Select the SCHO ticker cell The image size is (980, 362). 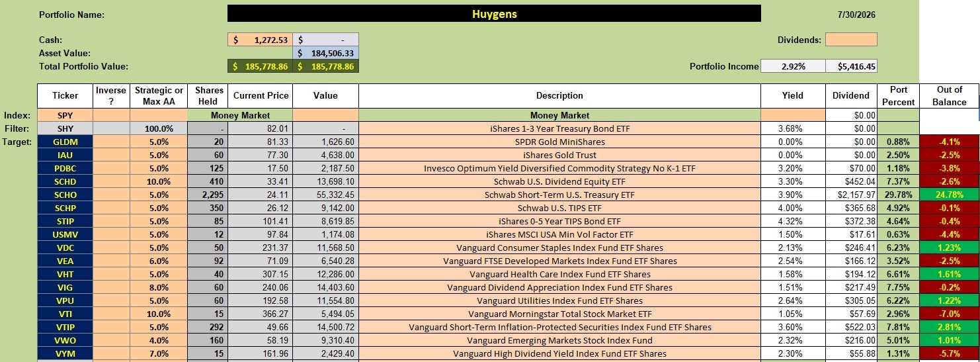click(x=65, y=195)
